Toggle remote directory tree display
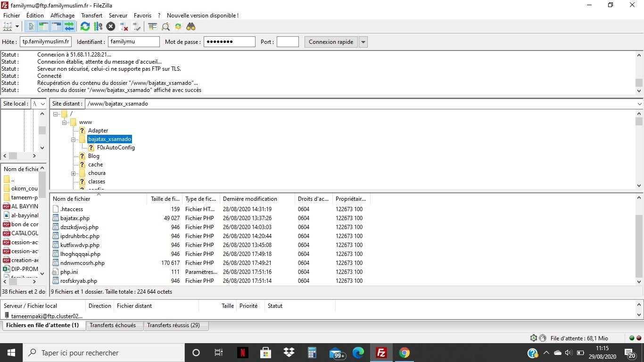The height and width of the screenshot is (362, 644). (57, 26)
